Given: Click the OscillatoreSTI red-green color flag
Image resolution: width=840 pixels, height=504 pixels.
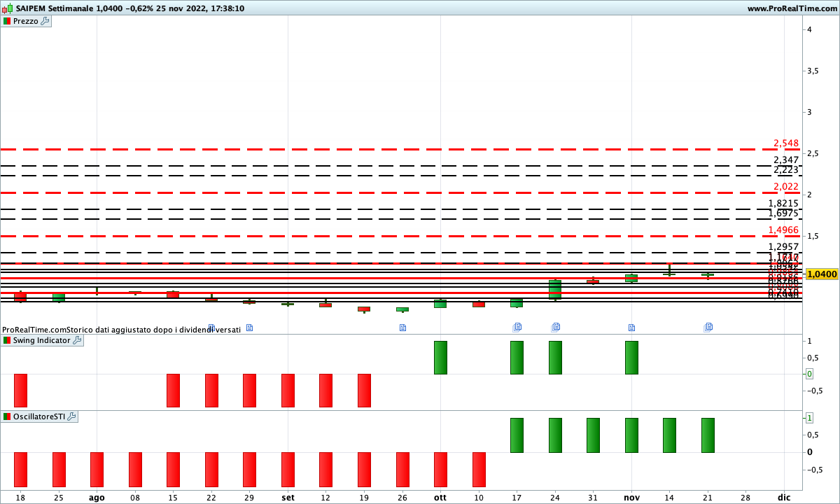Looking at the screenshot, I should [7, 416].
